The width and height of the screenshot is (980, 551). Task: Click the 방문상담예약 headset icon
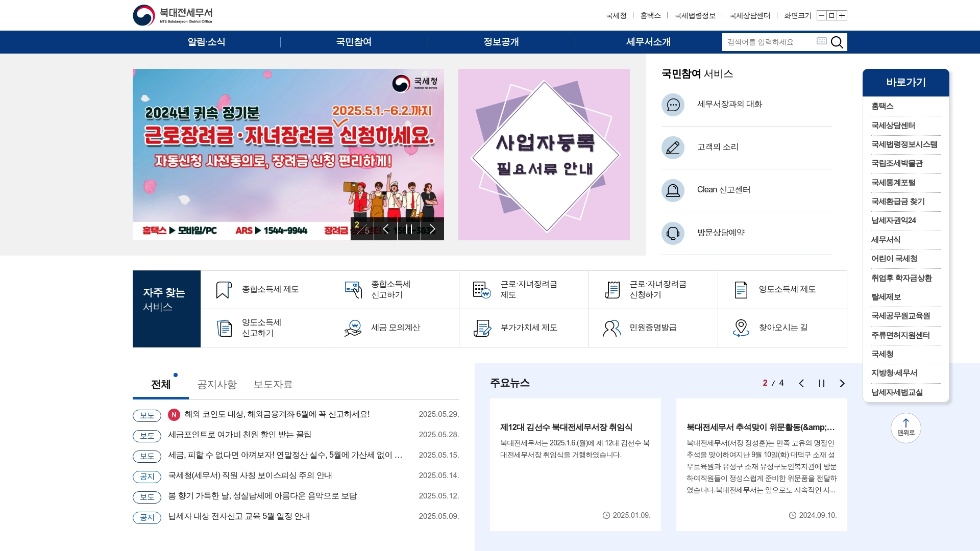(673, 233)
